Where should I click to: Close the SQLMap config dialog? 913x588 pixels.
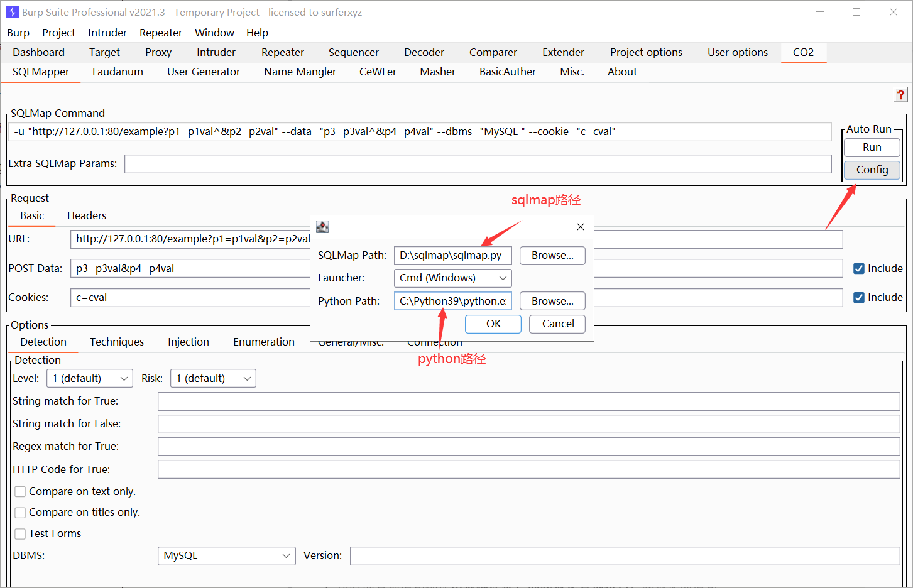(x=581, y=227)
